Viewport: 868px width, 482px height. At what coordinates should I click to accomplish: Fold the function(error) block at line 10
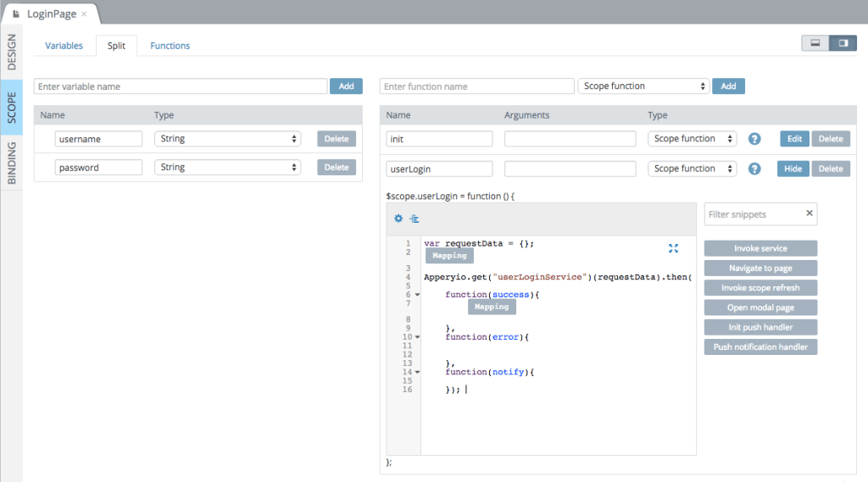click(x=418, y=337)
